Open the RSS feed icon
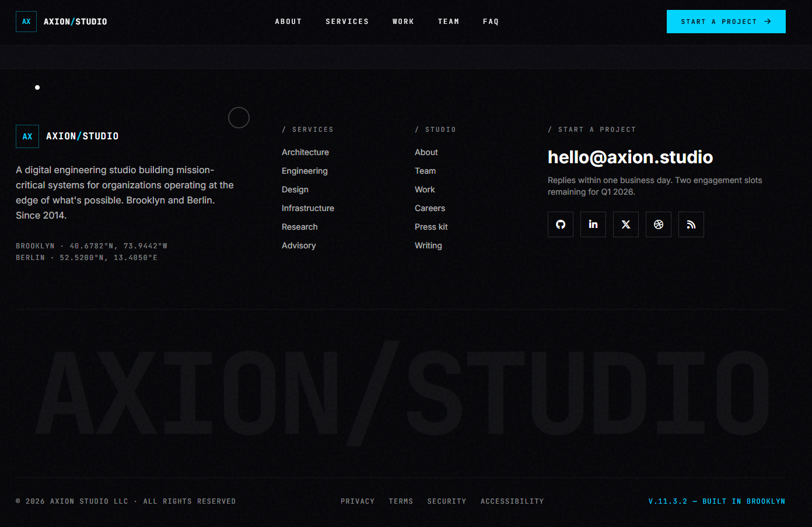The height and width of the screenshot is (527, 812). click(x=691, y=224)
